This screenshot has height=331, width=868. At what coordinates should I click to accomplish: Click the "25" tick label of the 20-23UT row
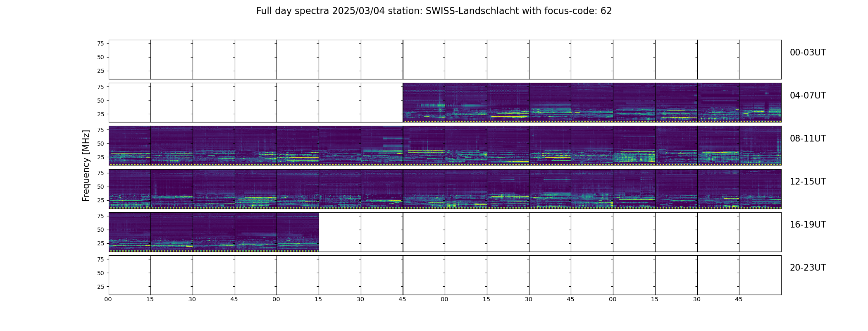100,286
